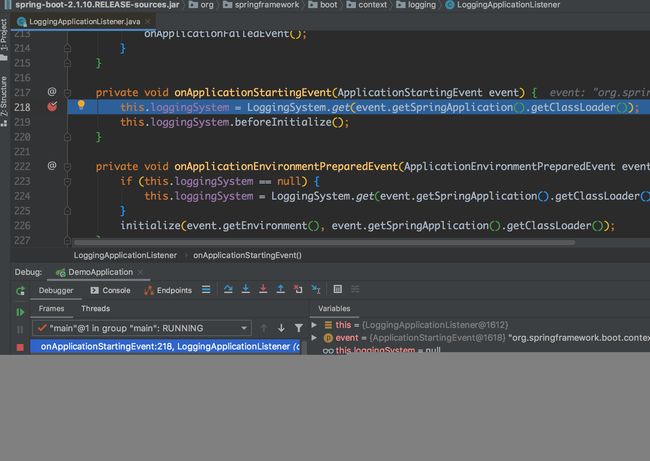
Task: Close the LoggingApplicationListener.java editor tab
Action: [x=148, y=21]
